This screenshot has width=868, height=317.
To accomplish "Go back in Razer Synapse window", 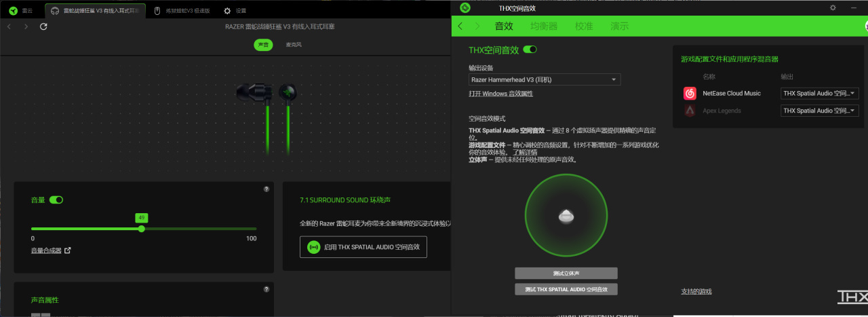I will coord(9,26).
